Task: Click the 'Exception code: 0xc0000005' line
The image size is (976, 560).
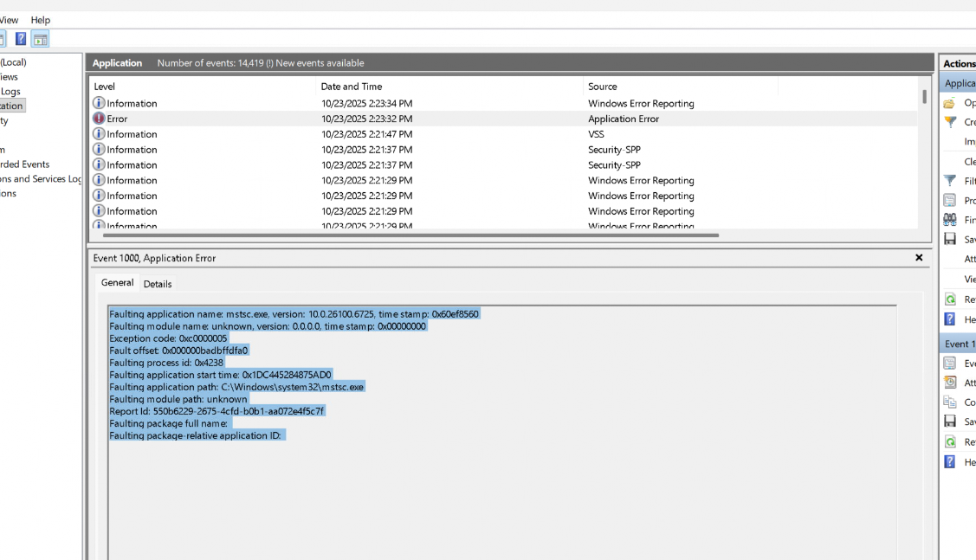Action: 168,338
